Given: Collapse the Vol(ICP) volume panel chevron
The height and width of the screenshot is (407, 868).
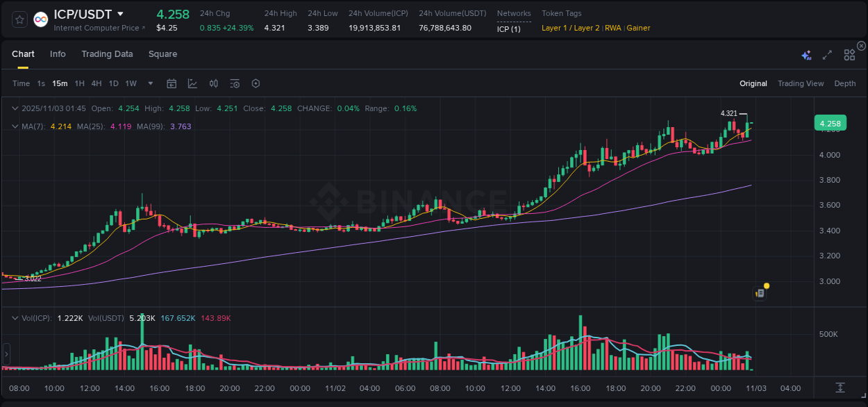Looking at the screenshot, I should click(15, 317).
